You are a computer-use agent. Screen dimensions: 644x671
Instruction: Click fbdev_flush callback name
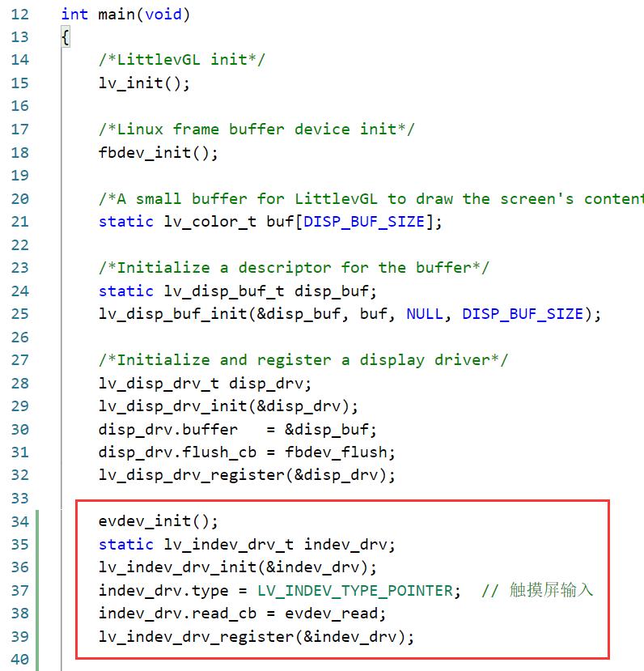click(336, 452)
